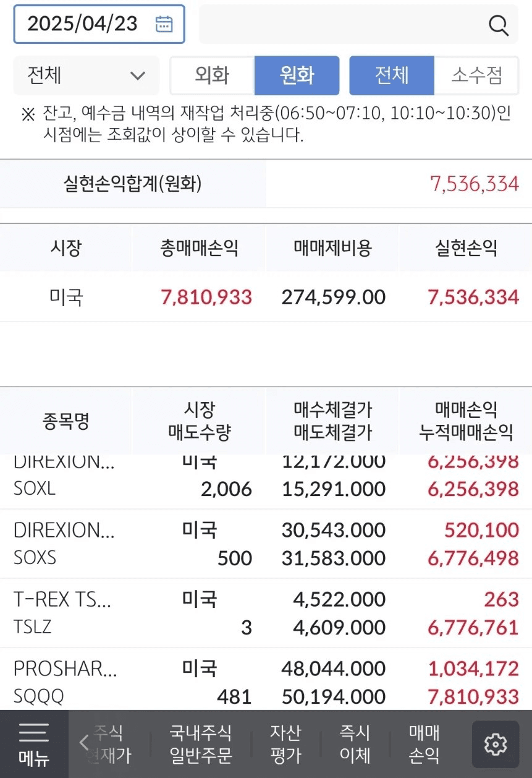Open settings gear in bottom bar
Screen dimensions: 532x778
coord(496,744)
